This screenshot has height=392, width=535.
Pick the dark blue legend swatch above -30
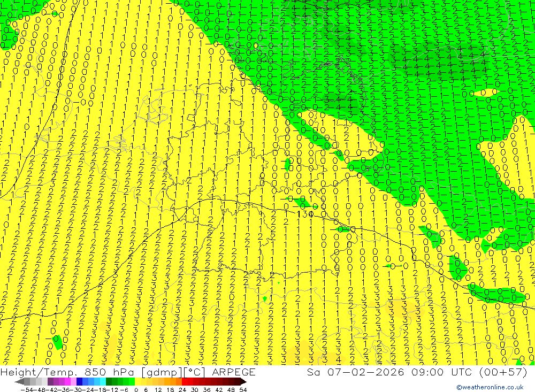[79, 382]
